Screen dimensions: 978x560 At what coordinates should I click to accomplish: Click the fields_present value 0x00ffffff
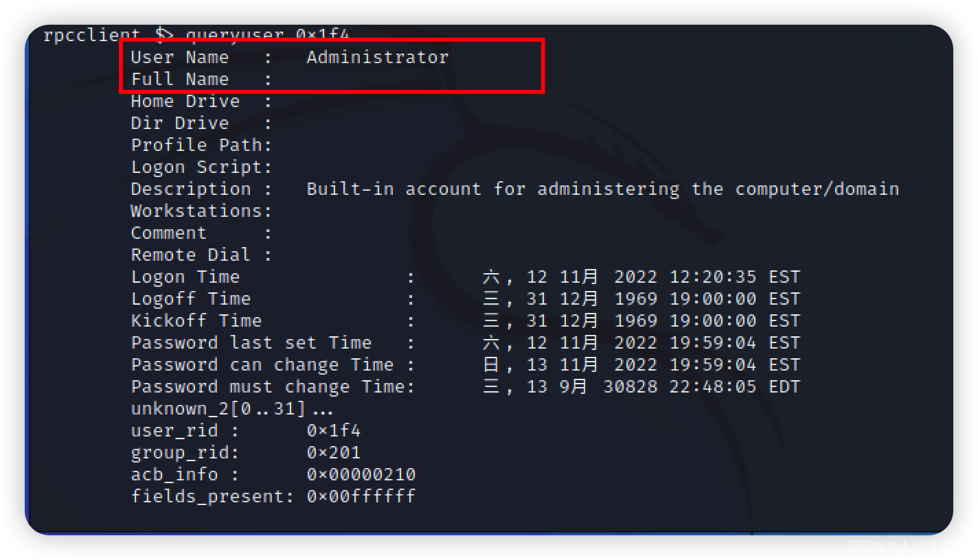(361, 496)
